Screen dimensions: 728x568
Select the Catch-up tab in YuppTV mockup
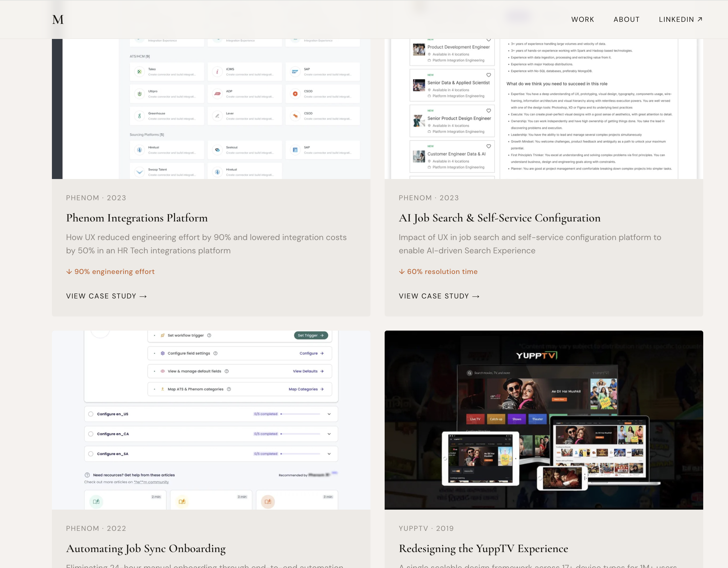coord(496,419)
